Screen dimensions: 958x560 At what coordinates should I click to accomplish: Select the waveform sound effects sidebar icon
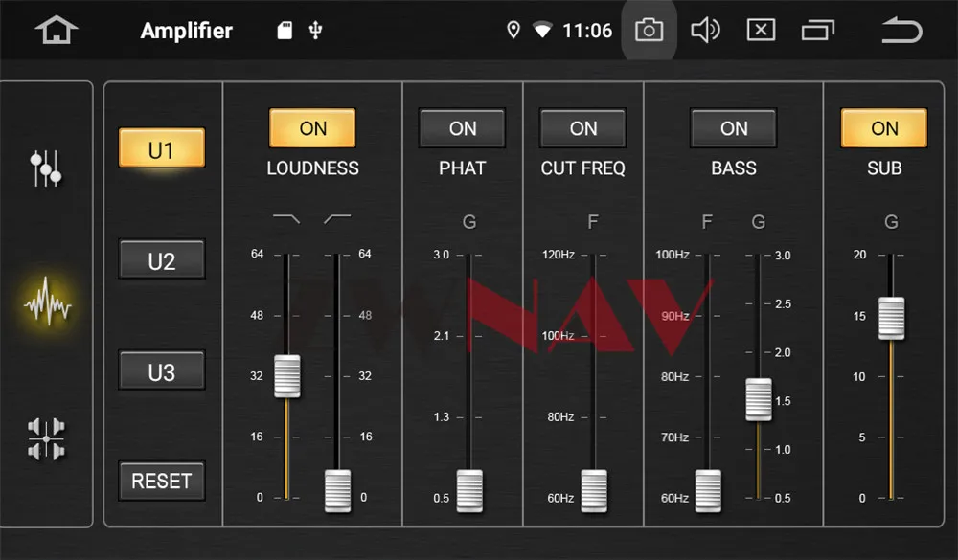pyautogui.click(x=47, y=302)
